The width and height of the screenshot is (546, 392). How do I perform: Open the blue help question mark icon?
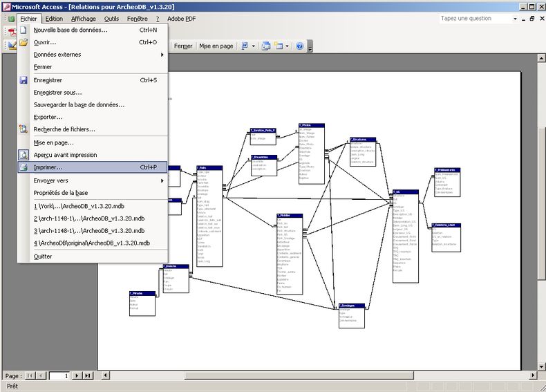(299, 46)
